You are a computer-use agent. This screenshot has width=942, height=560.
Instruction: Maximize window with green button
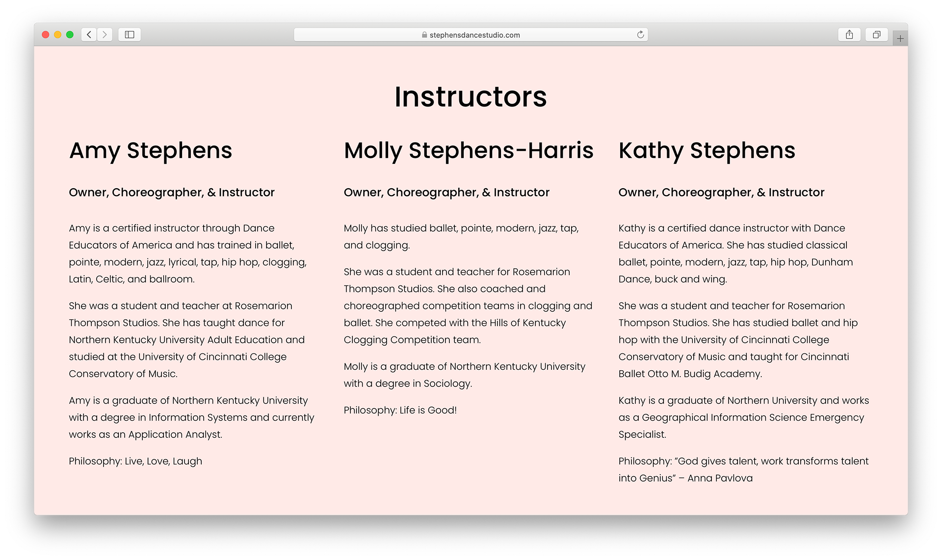pyautogui.click(x=70, y=34)
